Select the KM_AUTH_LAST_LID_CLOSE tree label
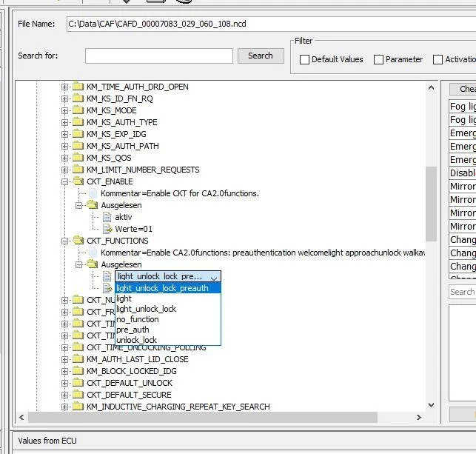 [x=138, y=359]
